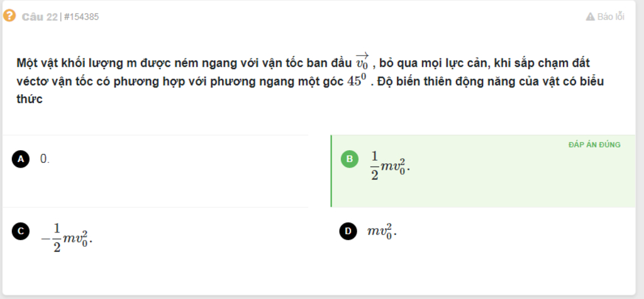Select the green B answer circle
Viewport: 644px width, 299px height.
[350, 159]
